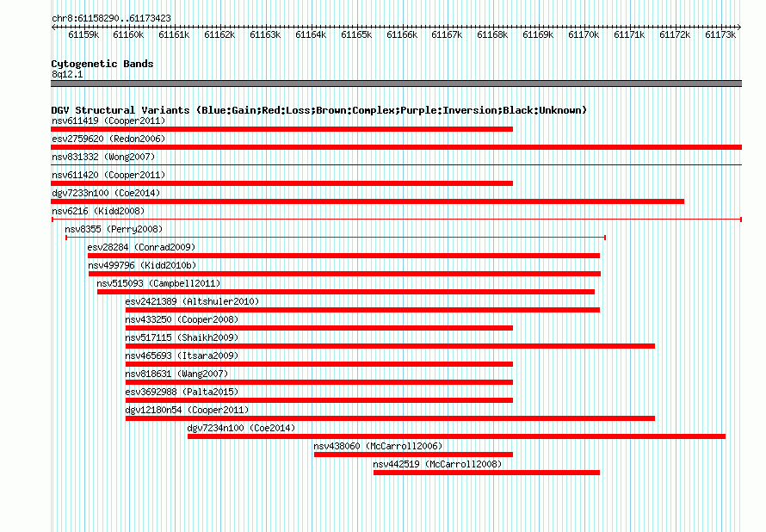Click the 61159k ruler tick label
766x532 pixels.
83,34
